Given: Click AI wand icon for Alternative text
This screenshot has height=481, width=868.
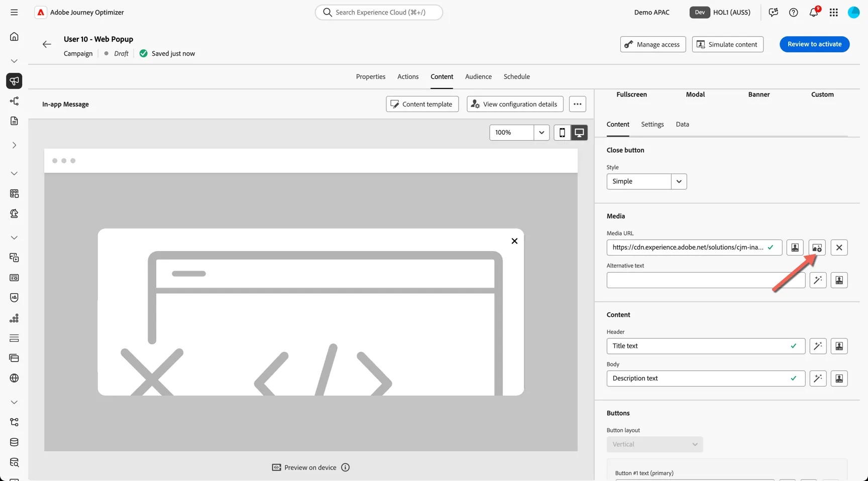Looking at the screenshot, I should (x=818, y=280).
